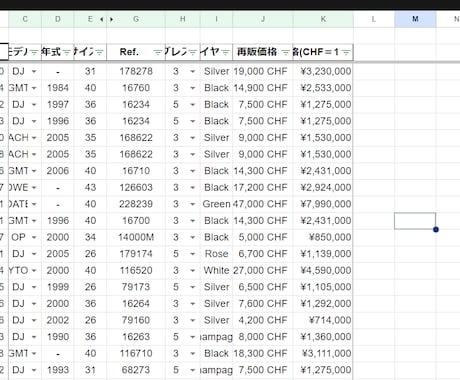Select the ¥1,105,000 cell

pos(323,287)
